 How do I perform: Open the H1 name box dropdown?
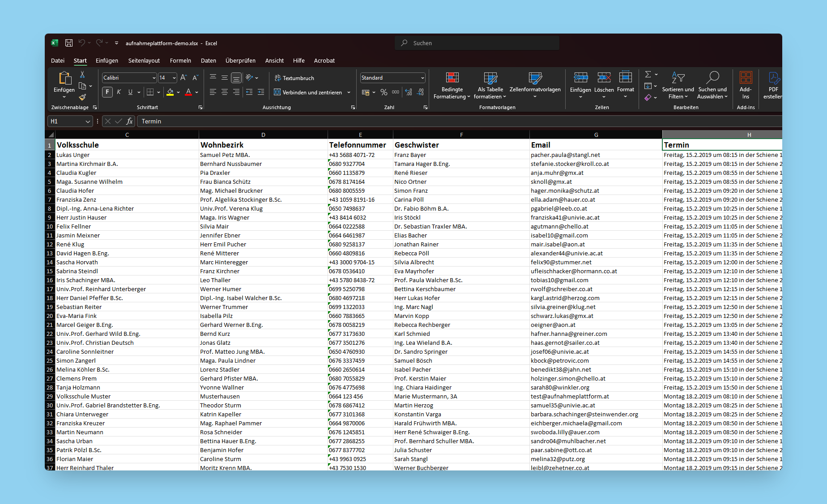88,122
